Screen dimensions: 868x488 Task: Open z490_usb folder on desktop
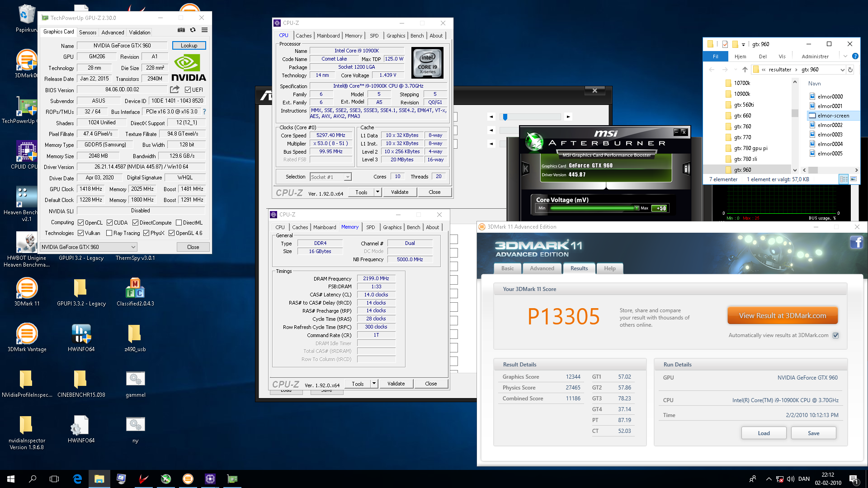coord(135,338)
